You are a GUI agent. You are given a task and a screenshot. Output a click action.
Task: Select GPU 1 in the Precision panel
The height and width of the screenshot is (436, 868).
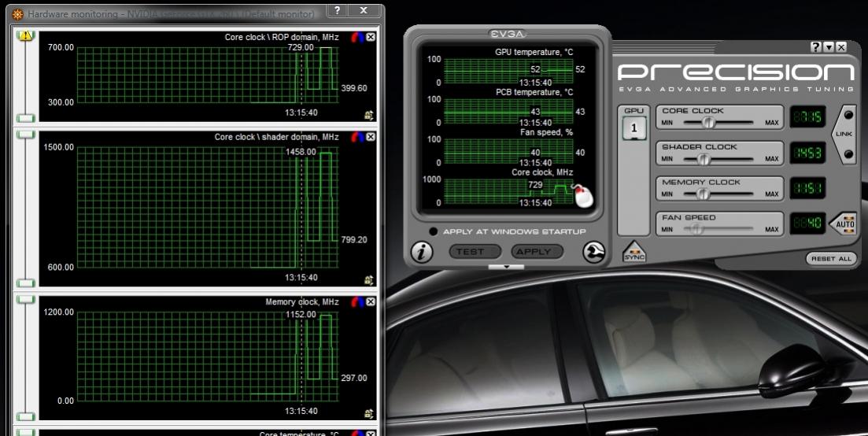[x=633, y=129]
